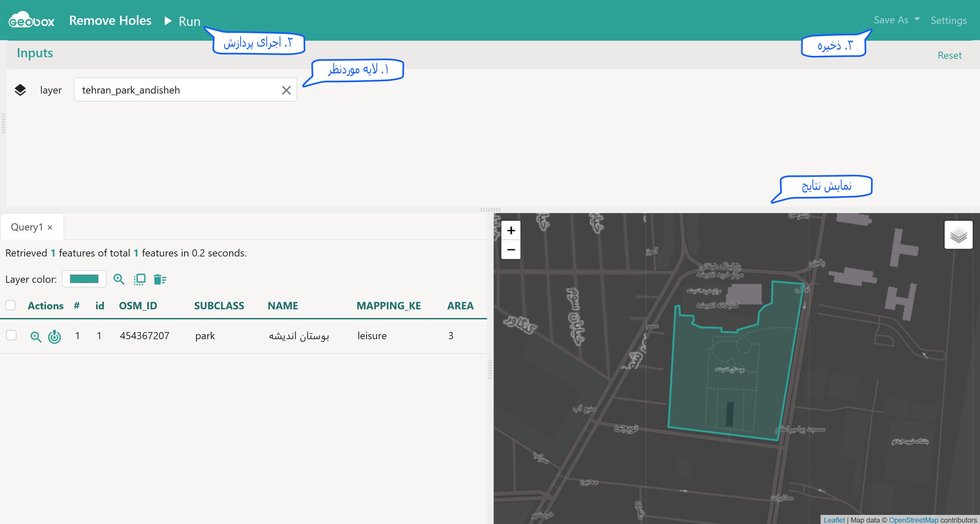The height and width of the screenshot is (524, 980).
Task: Reset the inputs
Action: (949, 55)
